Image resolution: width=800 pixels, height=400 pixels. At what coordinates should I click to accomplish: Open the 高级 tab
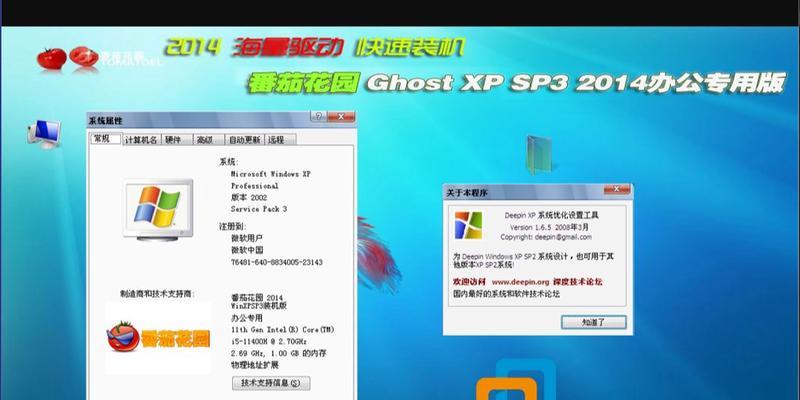(209, 140)
